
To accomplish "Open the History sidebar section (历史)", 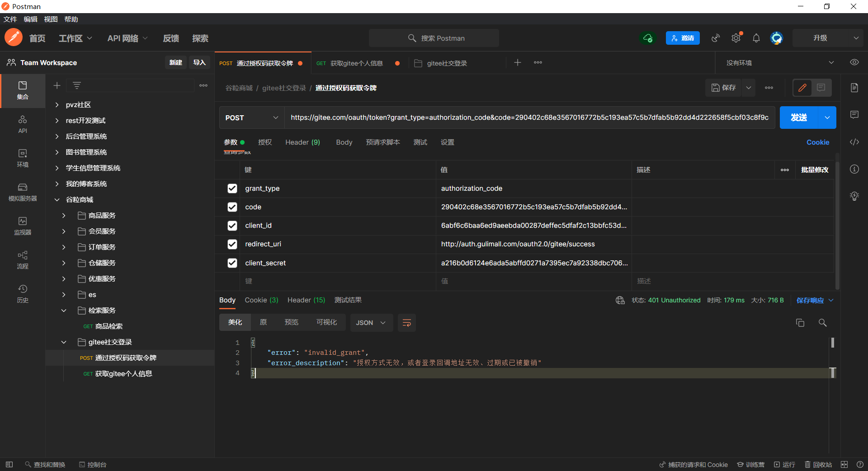I will tap(23, 294).
